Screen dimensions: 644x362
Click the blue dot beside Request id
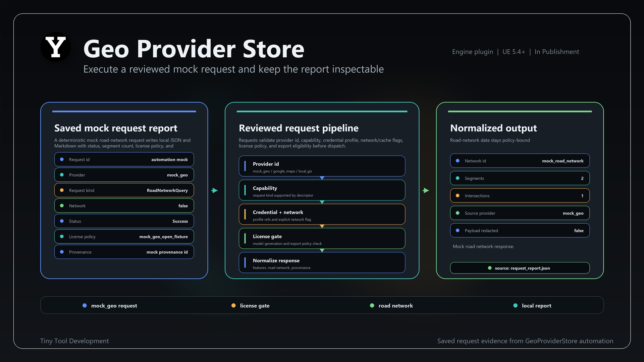(62, 160)
